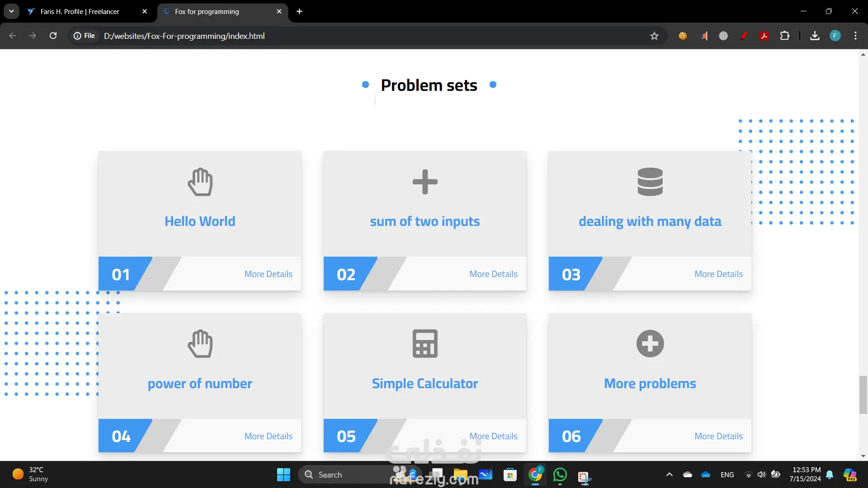868x488 pixels.
Task: Click the plus icon on sum of two inputs card
Action: coord(425,182)
